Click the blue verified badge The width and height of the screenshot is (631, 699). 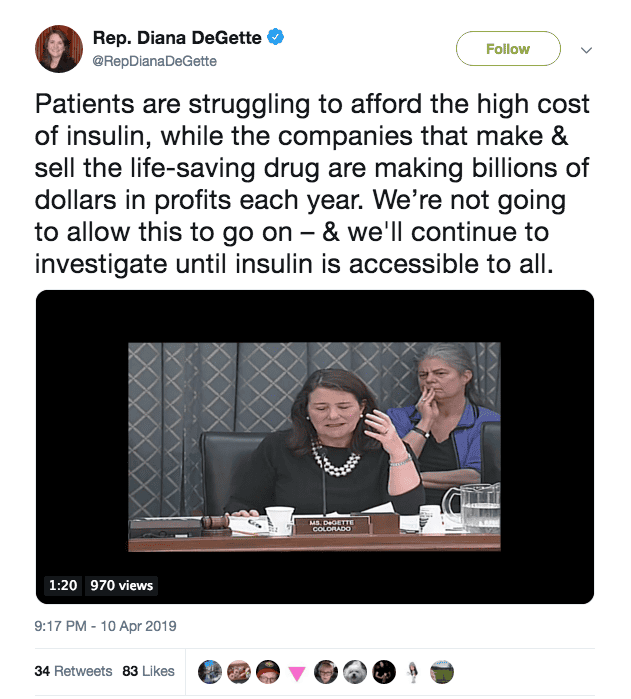275,38
